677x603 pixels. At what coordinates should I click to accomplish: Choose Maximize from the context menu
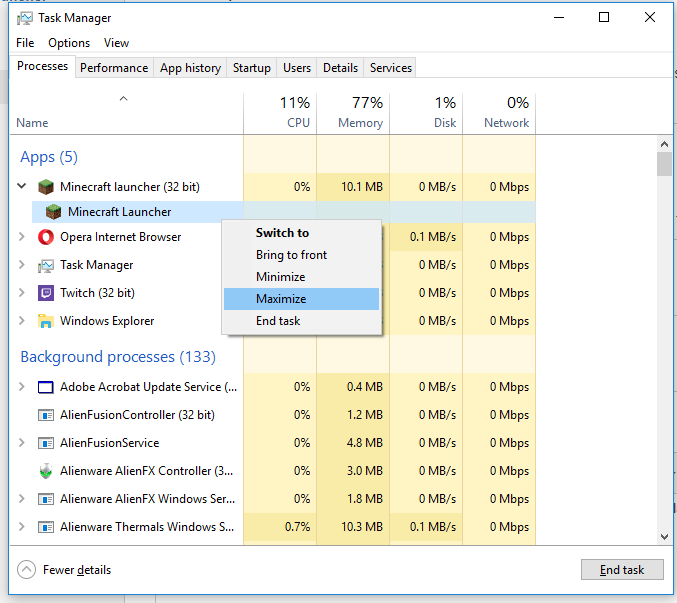pos(281,299)
